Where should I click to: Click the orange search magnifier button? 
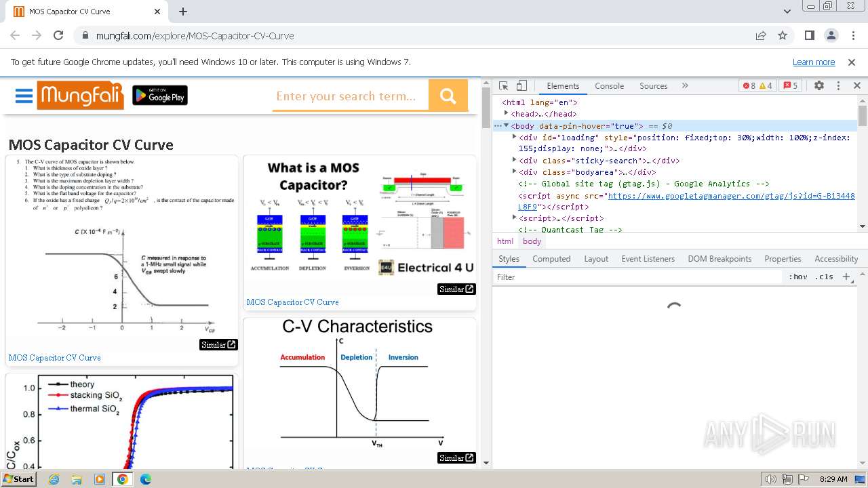coord(448,96)
